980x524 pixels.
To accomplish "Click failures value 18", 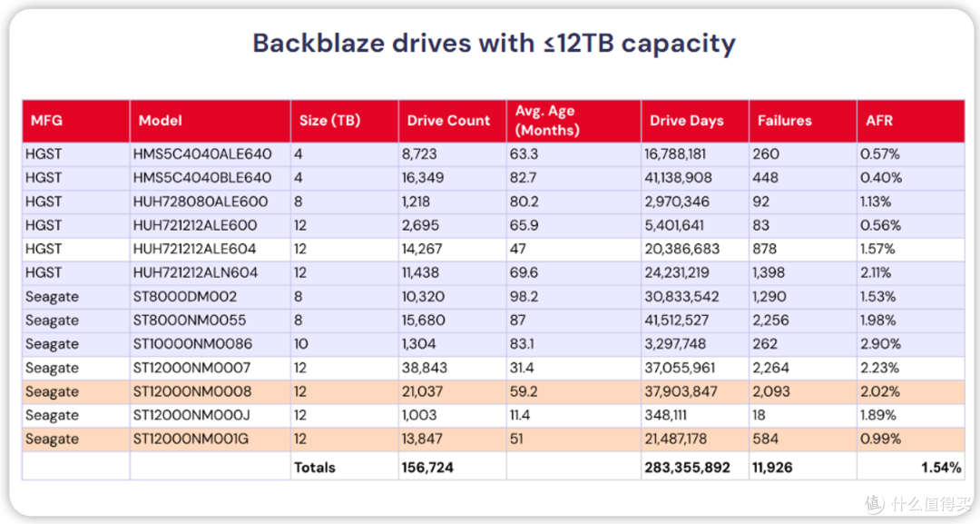I will point(759,415).
